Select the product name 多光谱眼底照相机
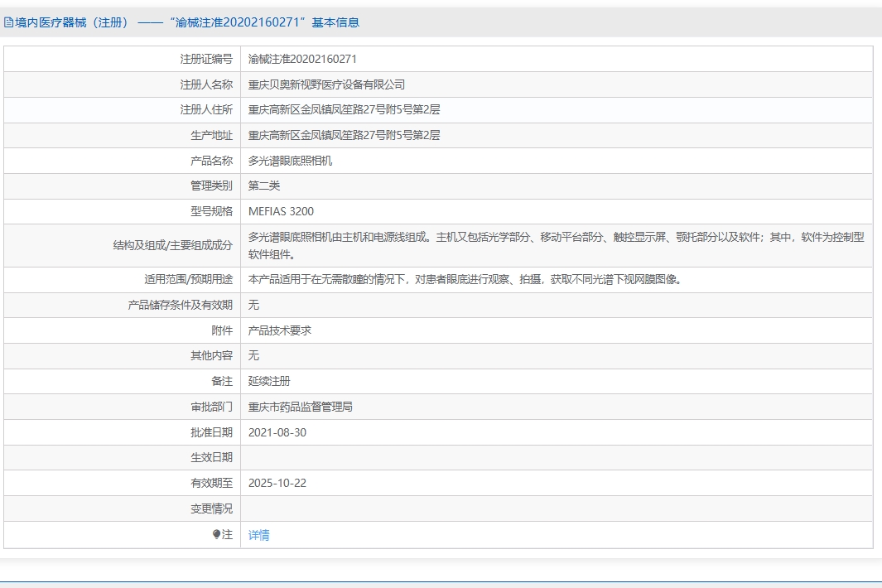The width and height of the screenshot is (882, 588). [290, 161]
